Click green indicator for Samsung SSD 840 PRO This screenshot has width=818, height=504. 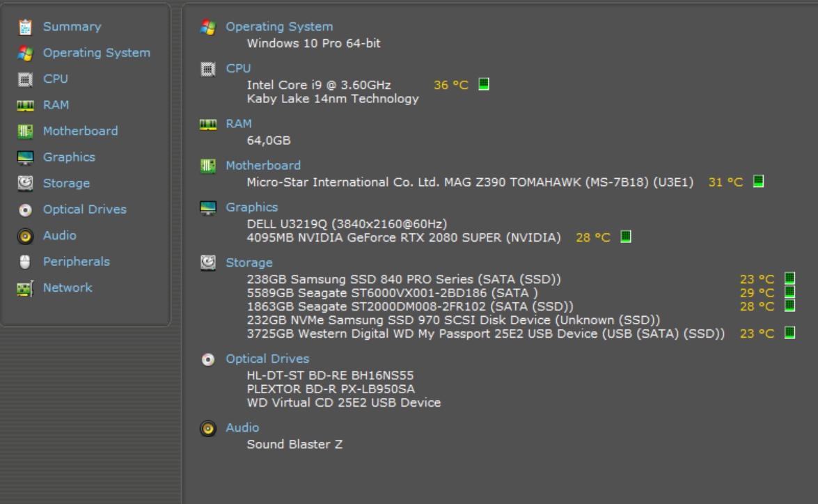(790, 278)
